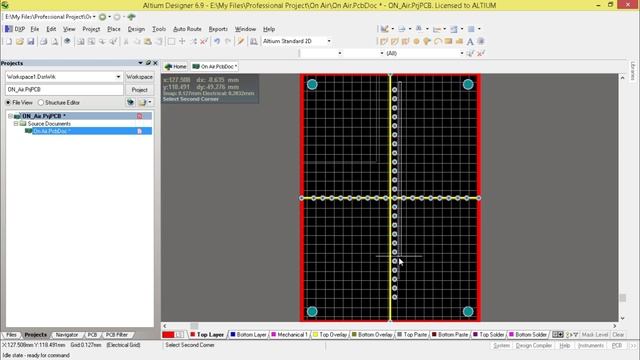The image size is (640, 360).
Task: Select the Structure Editor radio button
Action: [41, 102]
